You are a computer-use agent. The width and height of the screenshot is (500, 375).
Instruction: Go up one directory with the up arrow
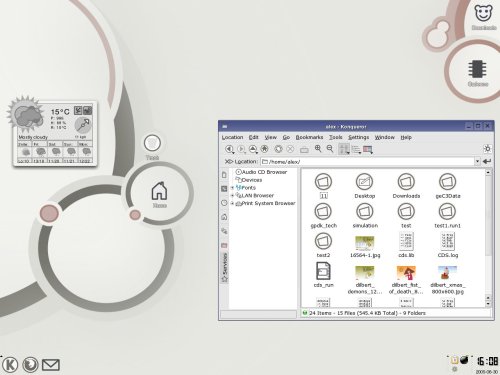pos(253,149)
